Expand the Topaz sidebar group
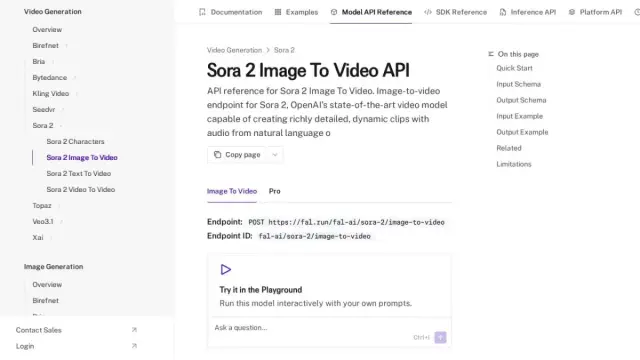Viewport: 640px width, 360px height. pyautogui.click(x=59, y=205)
